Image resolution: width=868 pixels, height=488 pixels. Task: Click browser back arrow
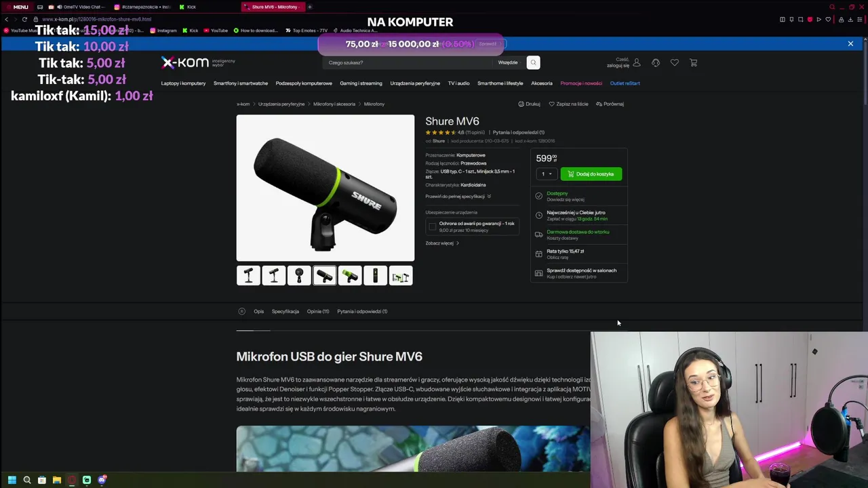pyautogui.click(x=7, y=19)
